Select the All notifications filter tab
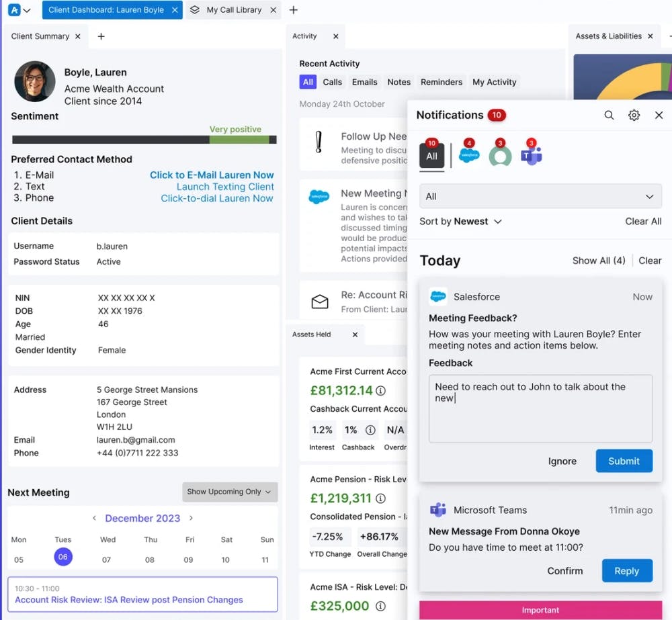The width and height of the screenshot is (672, 620). [x=432, y=154]
